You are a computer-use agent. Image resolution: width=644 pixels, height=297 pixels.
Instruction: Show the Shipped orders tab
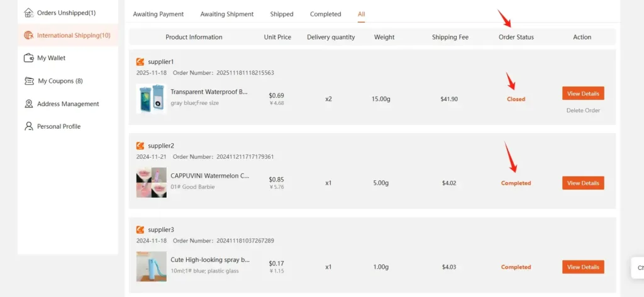(x=282, y=14)
